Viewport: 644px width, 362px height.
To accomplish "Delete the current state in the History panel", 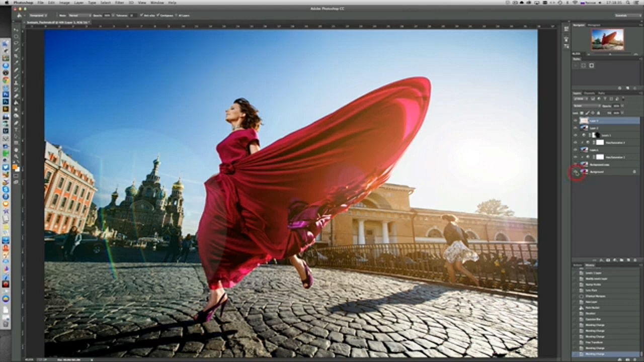I will pos(634,358).
